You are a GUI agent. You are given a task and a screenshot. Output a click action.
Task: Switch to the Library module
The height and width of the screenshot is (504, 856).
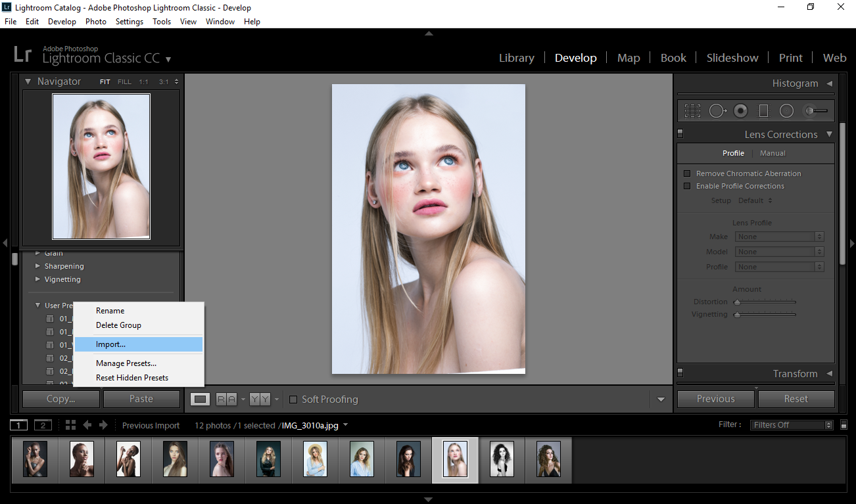pos(516,58)
